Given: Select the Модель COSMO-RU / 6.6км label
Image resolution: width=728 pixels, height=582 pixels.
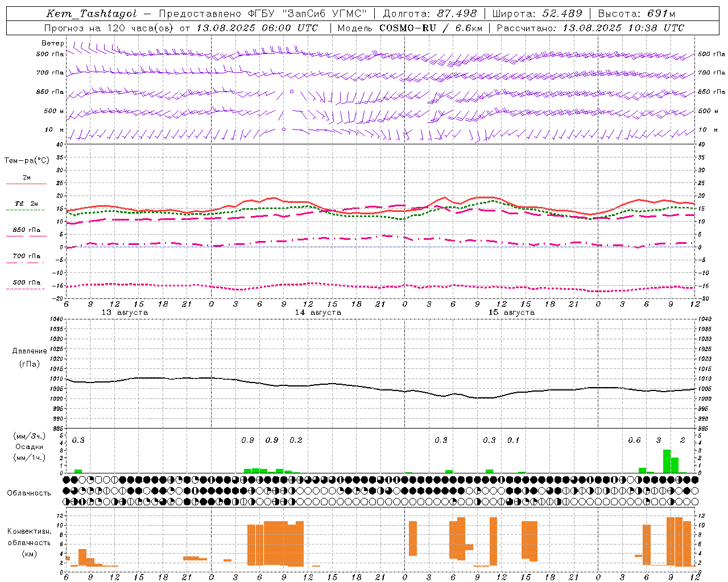Looking at the screenshot, I should click(410, 28).
